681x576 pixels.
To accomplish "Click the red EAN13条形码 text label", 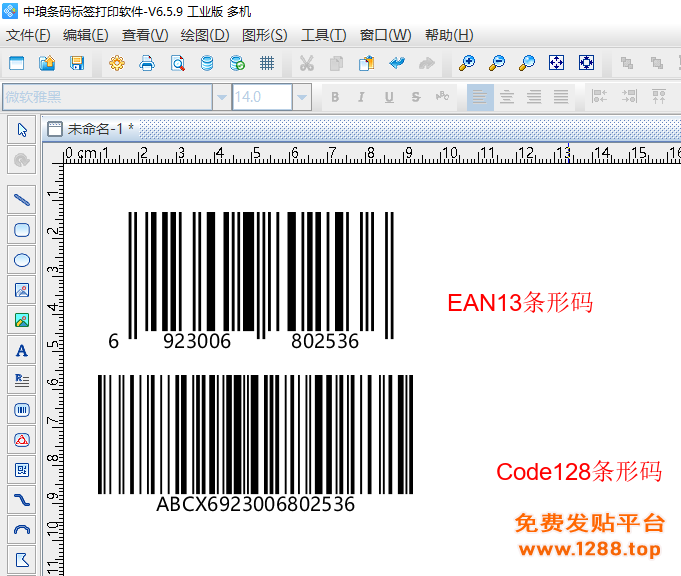I will pyautogui.click(x=520, y=302).
